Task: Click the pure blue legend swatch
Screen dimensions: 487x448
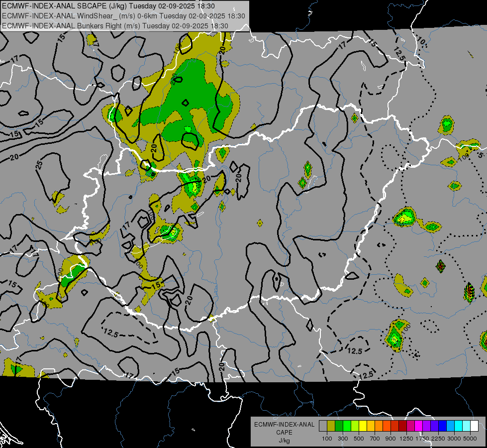Action: pyautogui.click(x=443, y=426)
